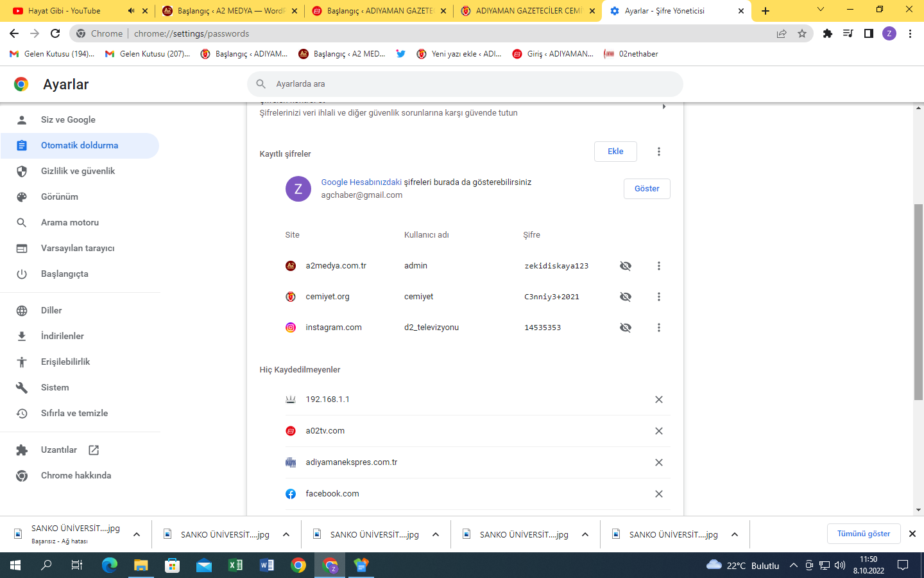Reload the page with refresh icon
This screenshot has height=578, width=924.
coord(55,33)
